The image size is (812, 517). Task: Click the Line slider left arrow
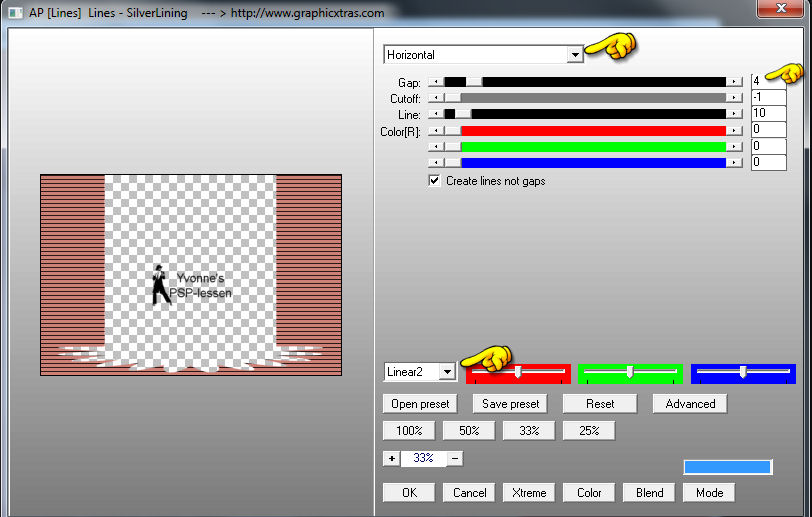(x=437, y=114)
